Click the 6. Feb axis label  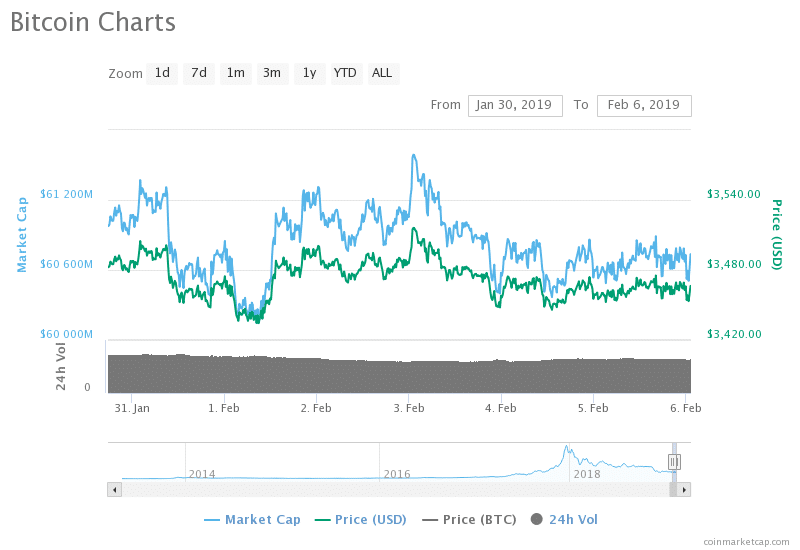pos(686,408)
